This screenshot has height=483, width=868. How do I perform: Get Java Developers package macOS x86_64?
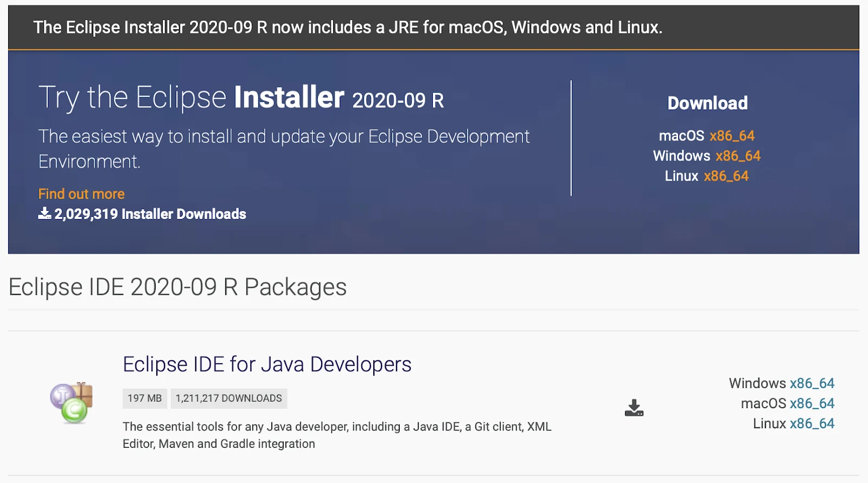(812, 403)
